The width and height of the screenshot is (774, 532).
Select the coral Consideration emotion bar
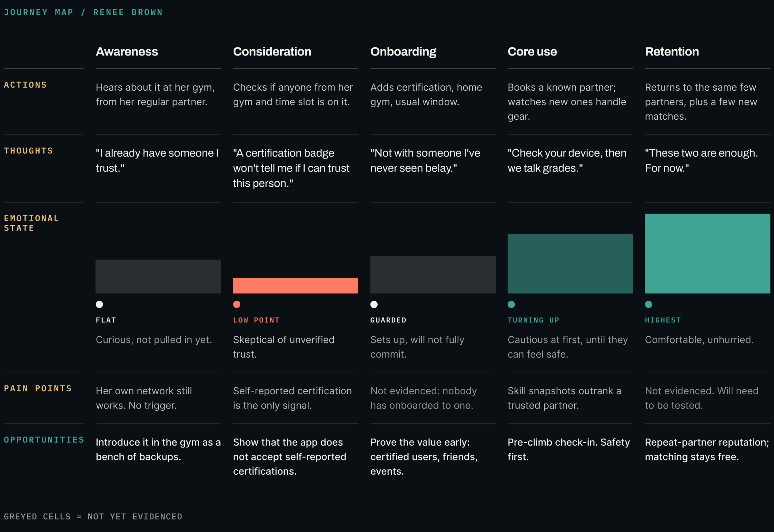296,286
